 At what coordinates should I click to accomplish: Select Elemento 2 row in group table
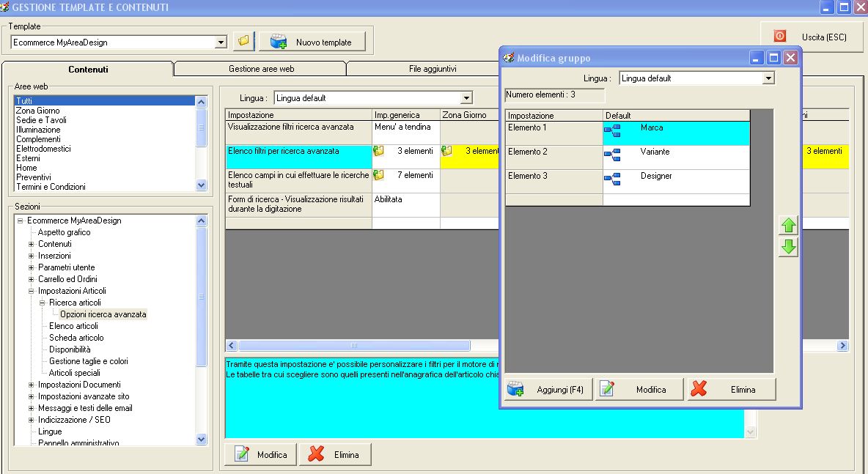pyautogui.click(x=628, y=158)
